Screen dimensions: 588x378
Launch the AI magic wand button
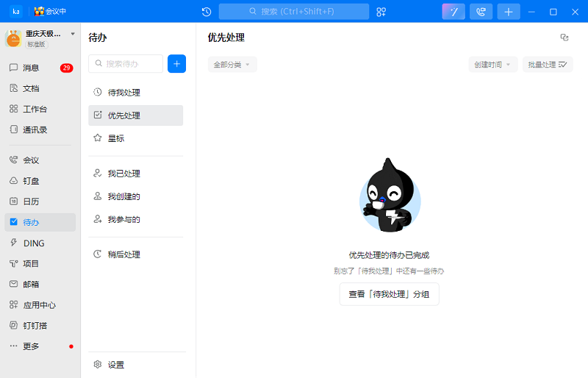tap(453, 12)
